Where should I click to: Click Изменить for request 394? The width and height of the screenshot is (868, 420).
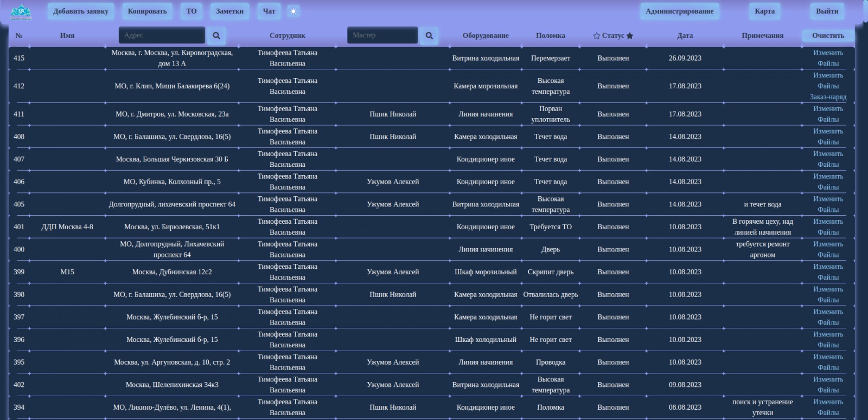(828, 402)
